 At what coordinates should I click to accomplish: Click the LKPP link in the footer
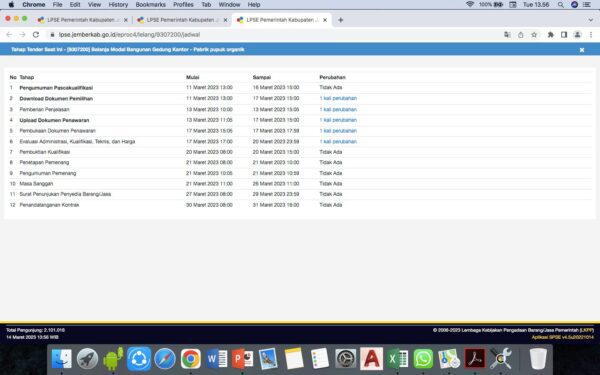587,330
